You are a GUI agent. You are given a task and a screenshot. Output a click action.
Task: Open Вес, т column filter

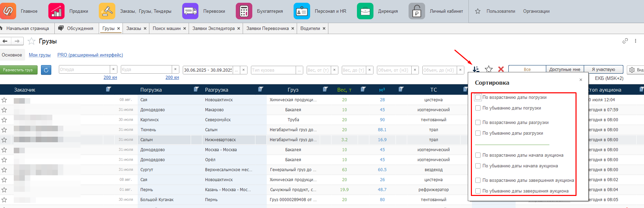click(363, 90)
